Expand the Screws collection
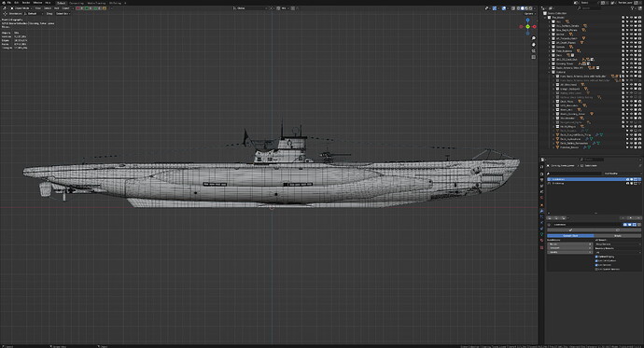The height and width of the screenshot is (348, 644). (550, 47)
